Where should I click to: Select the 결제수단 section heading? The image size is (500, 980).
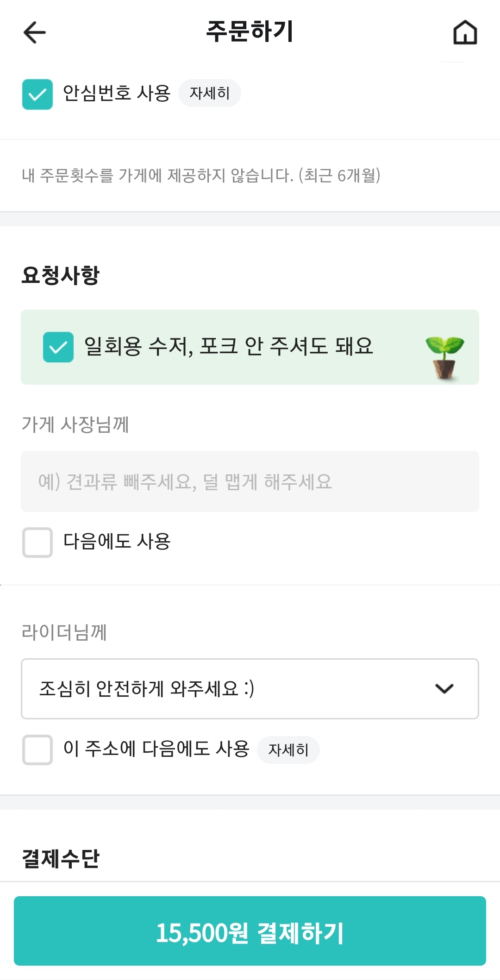pos(61,858)
